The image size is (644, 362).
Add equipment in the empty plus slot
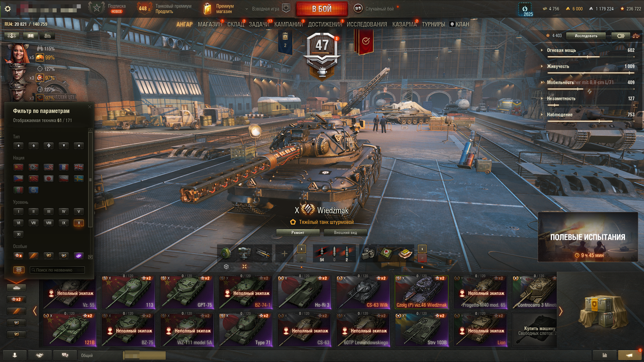(x=284, y=254)
